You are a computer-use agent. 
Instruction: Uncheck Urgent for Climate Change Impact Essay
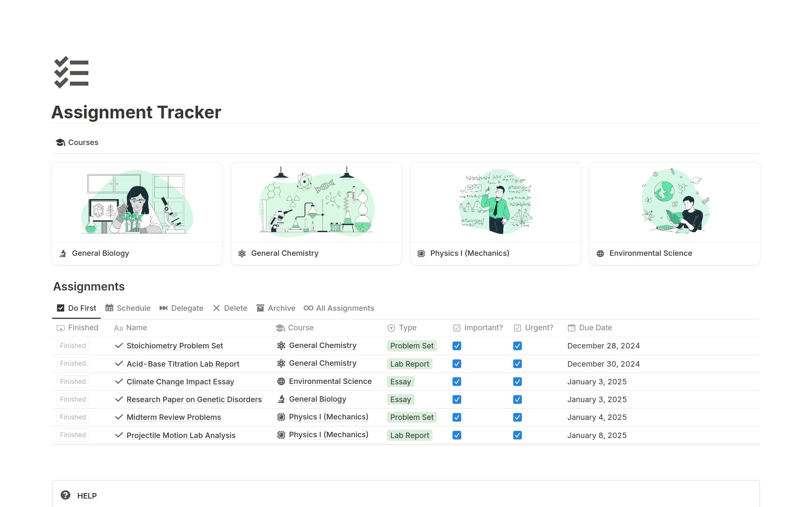click(x=518, y=381)
